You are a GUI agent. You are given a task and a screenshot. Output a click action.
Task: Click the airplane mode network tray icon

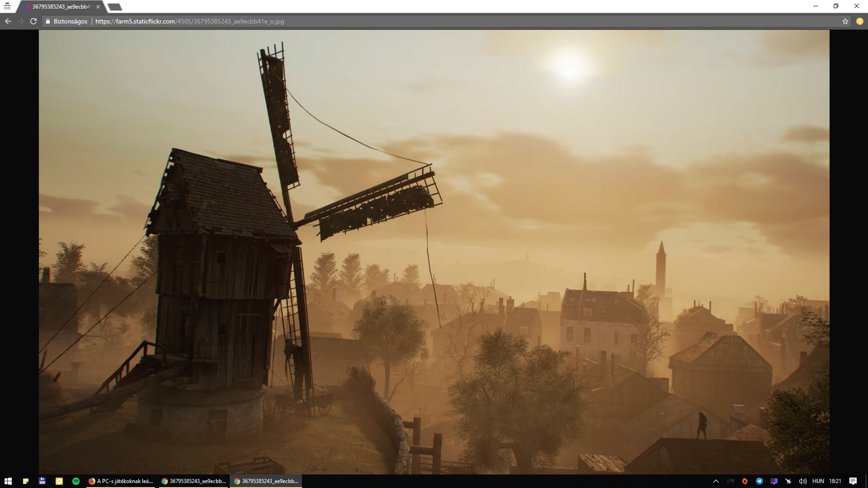tap(788, 481)
